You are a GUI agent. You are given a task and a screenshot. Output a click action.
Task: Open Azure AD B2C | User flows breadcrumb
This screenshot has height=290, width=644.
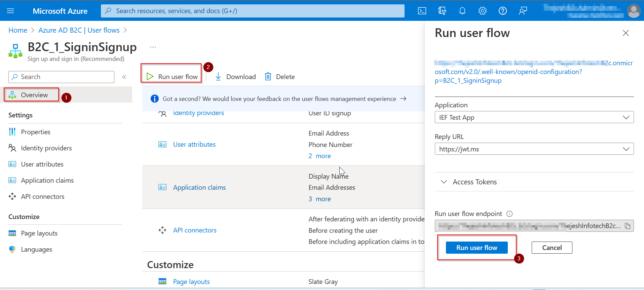79,30
